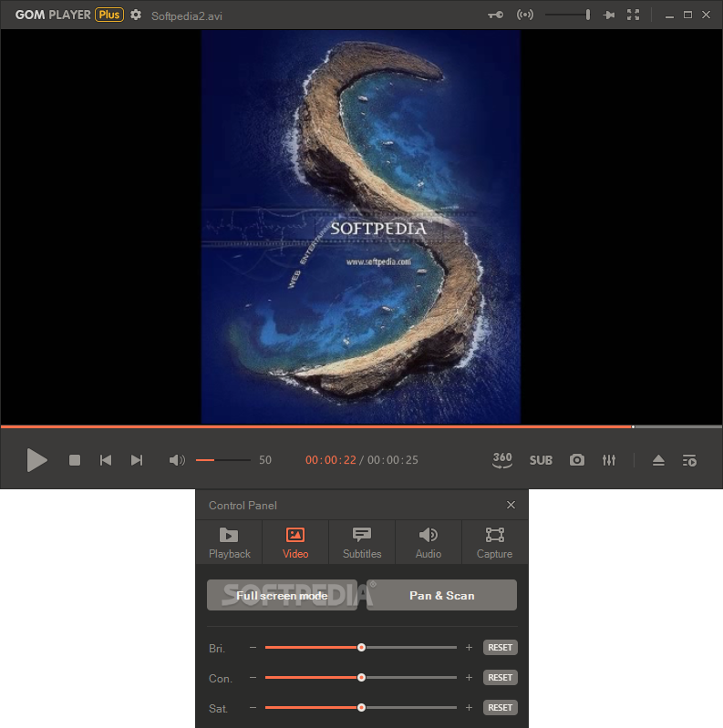Viewport: 723px width, 728px height.
Task: Reset the saturation value
Action: tap(501, 708)
